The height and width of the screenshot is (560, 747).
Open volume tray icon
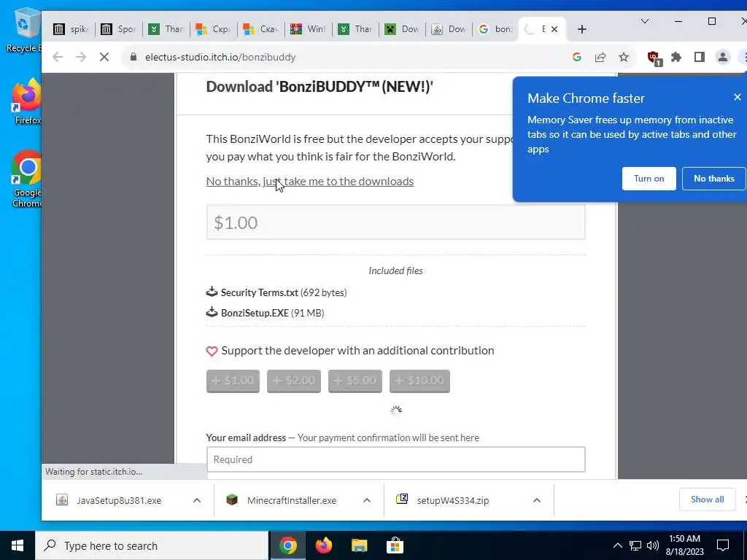click(653, 545)
